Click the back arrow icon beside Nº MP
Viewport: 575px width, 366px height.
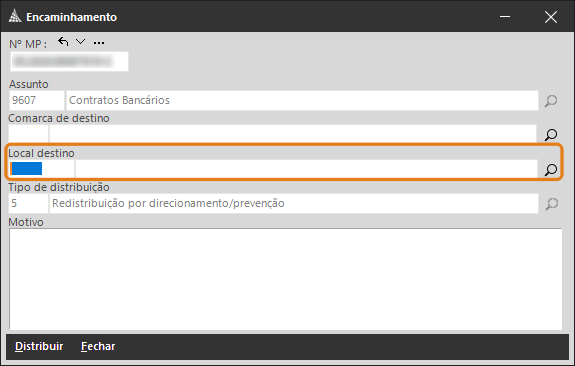63,42
